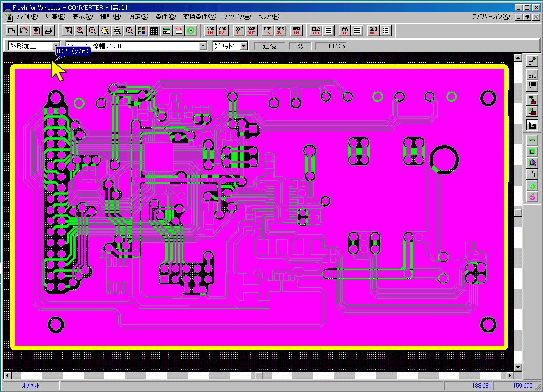This screenshot has width=543, height=392.
Task: Click the zoom in magnifier icon
Action: pyautogui.click(x=80, y=31)
